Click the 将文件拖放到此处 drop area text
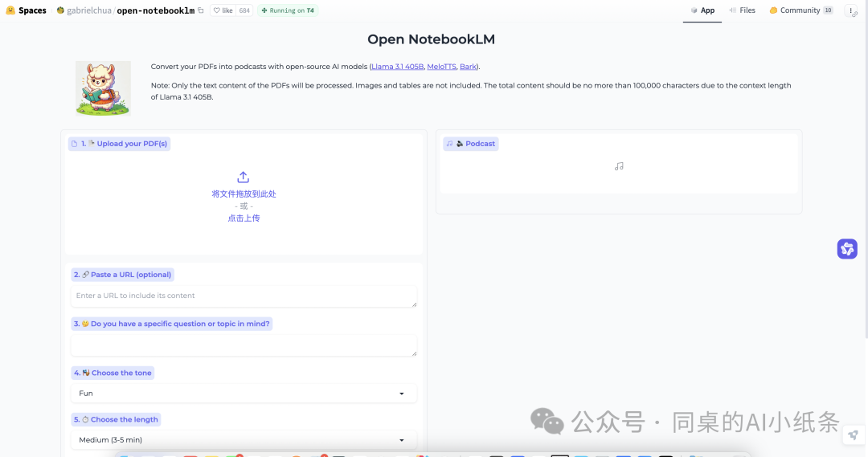Image resolution: width=868 pixels, height=457 pixels. (x=244, y=194)
